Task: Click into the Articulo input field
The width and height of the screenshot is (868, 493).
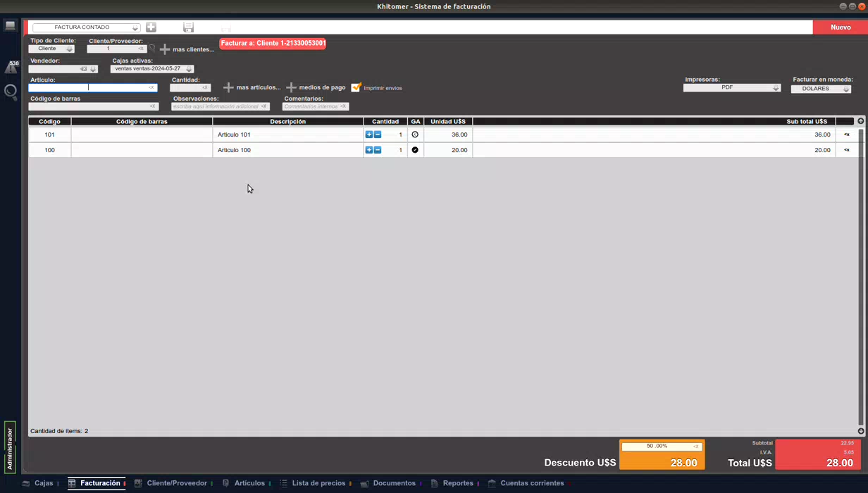Action: click(x=92, y=87)
